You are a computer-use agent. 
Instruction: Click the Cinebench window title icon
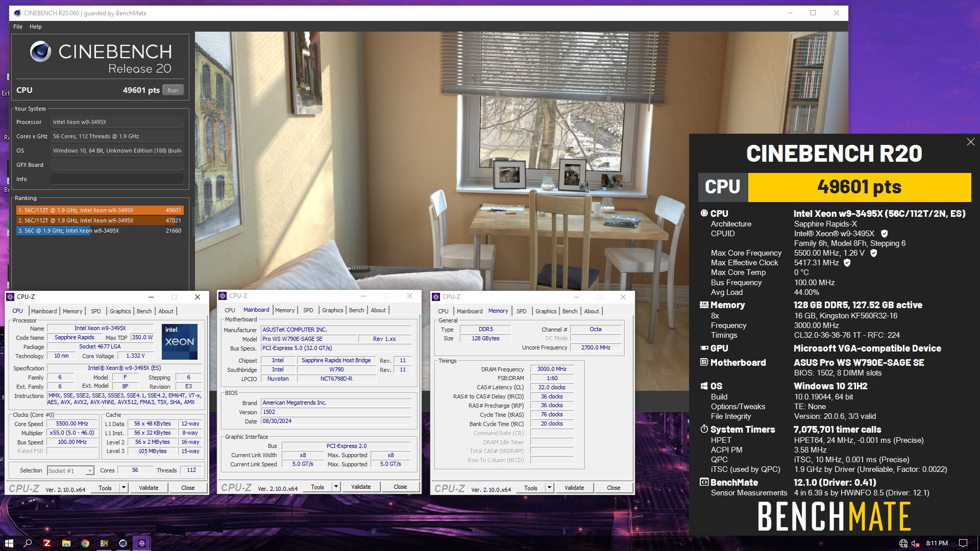pos(17,13)
